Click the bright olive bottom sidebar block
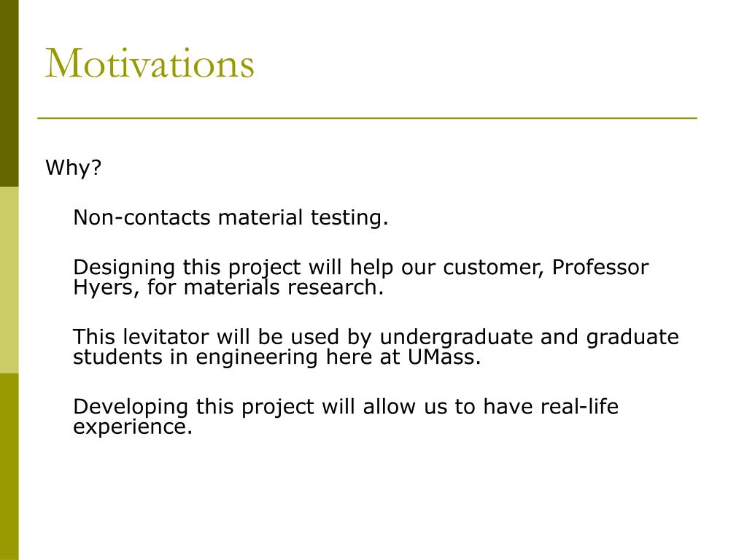747x560 pixels. point(9,467)
